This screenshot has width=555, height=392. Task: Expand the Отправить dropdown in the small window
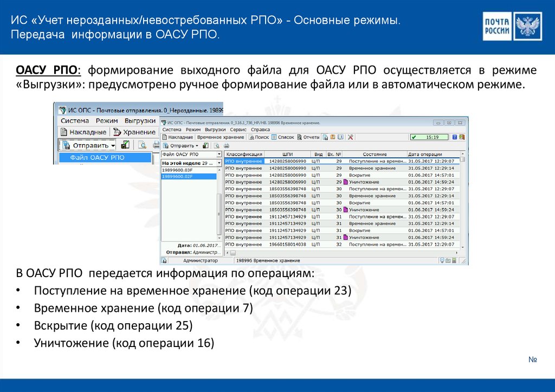(113, 145)
